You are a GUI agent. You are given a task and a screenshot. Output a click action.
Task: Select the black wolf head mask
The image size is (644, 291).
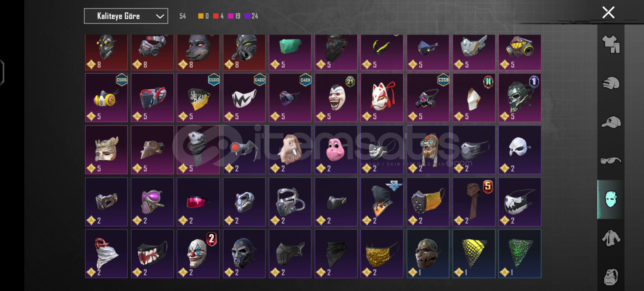198,52
